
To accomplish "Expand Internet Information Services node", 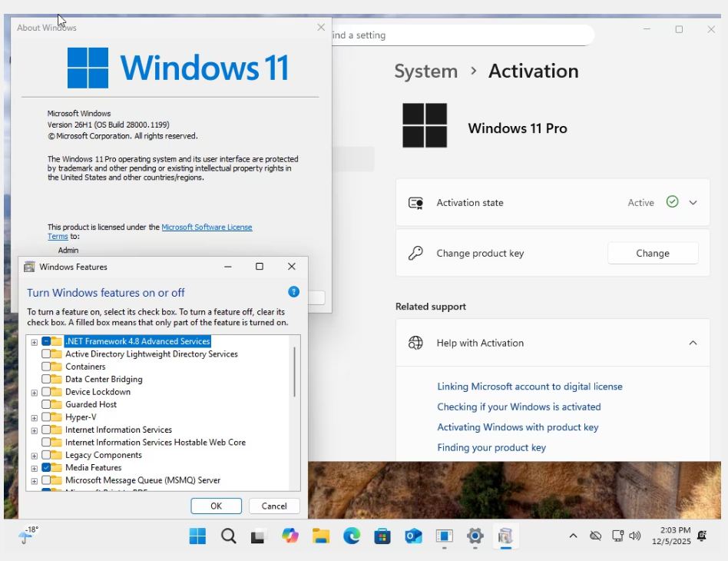I will point(35,430).
